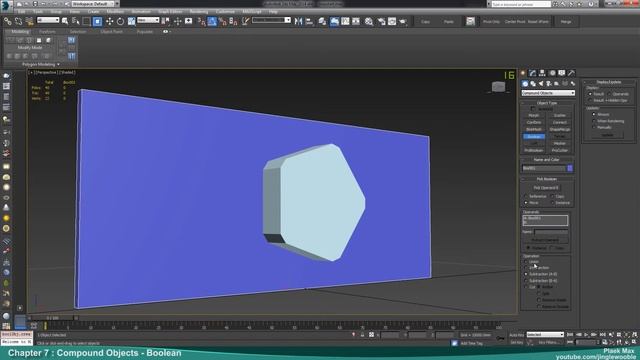Switch to the Hierarchy command panel icon
This screenshot has height=360, width=640.
coord(542,73)
